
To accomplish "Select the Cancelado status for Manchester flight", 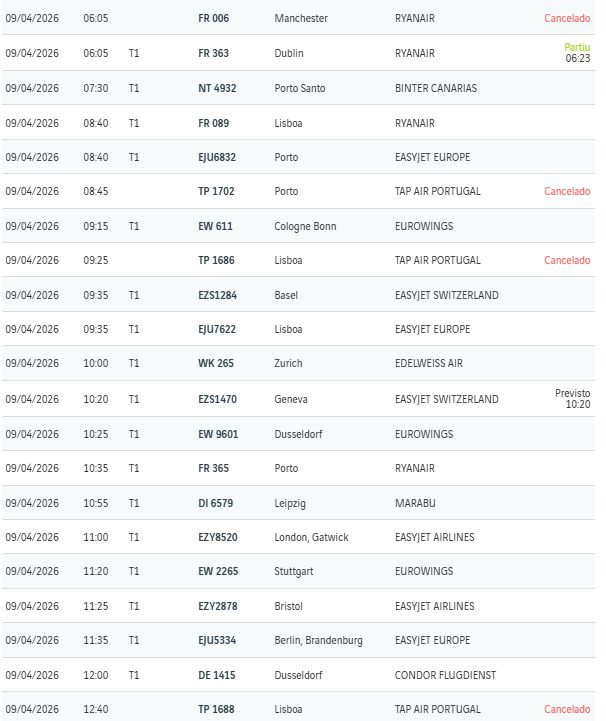I will (567, 19).
